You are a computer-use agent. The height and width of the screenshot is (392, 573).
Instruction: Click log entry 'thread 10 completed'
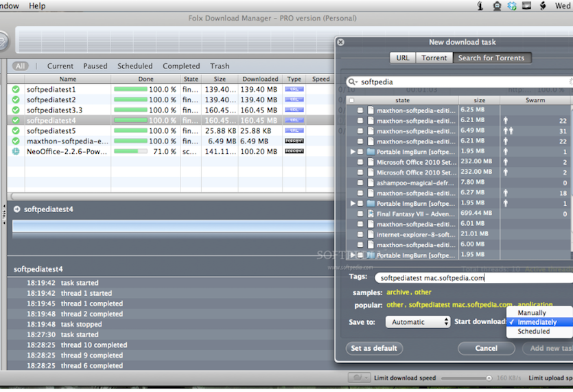point(94,345)
